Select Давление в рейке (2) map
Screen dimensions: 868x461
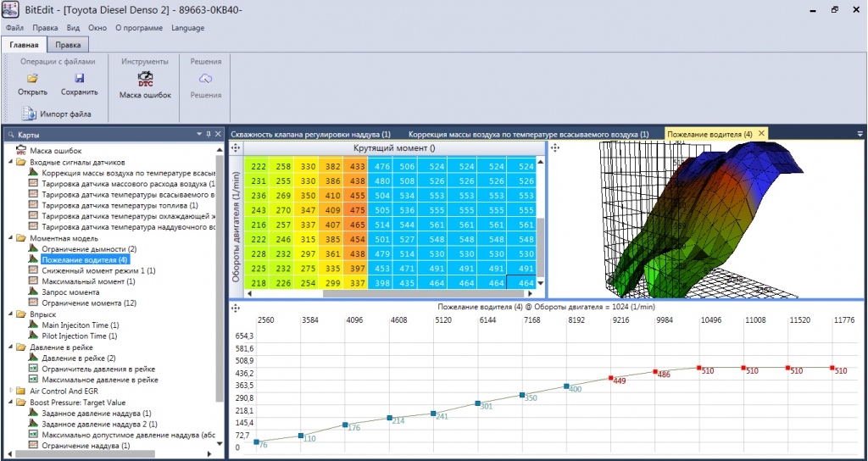click(79, 358)
